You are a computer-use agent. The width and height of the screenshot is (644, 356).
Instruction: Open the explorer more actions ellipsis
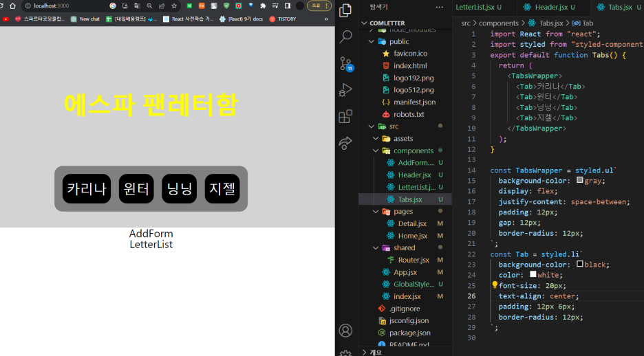click(x=440, y=7)
